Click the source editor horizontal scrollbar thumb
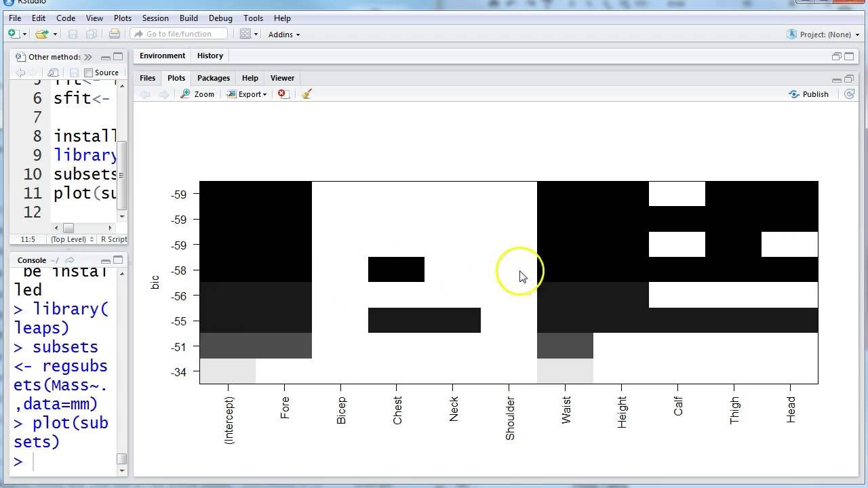Image resolution: width=868 pixels, height=488 pixels. pos(68,228)
